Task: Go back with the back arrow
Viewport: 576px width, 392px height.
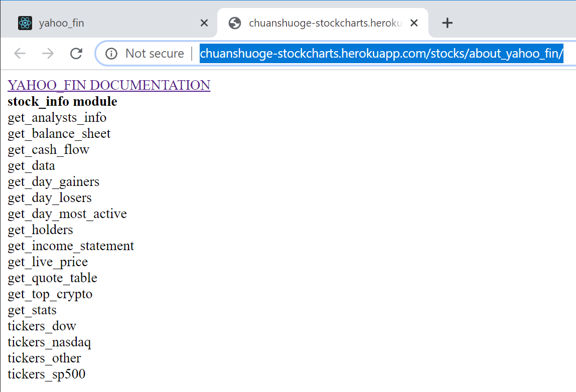Action: coord(20,54)
